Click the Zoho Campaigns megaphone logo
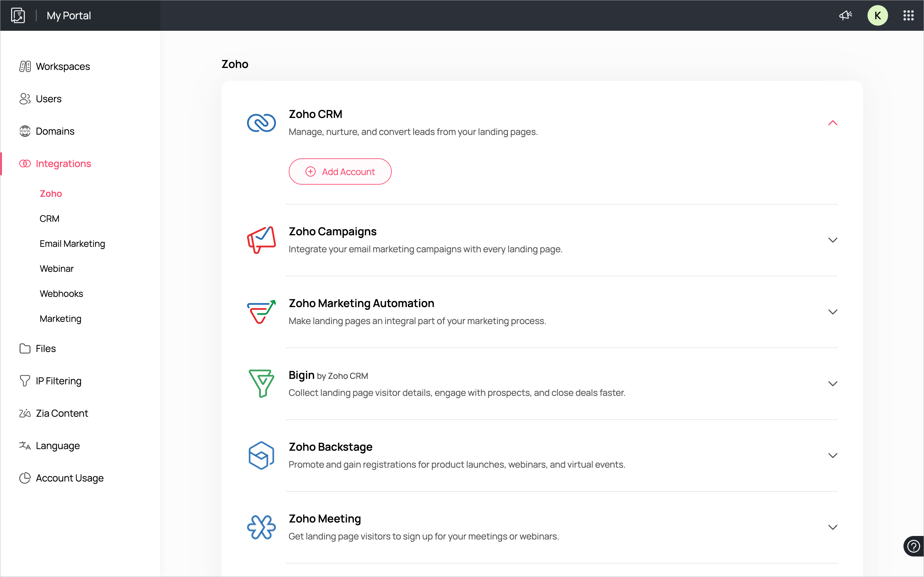This screenshot has height=577, width=924. [x=261, y=240]
